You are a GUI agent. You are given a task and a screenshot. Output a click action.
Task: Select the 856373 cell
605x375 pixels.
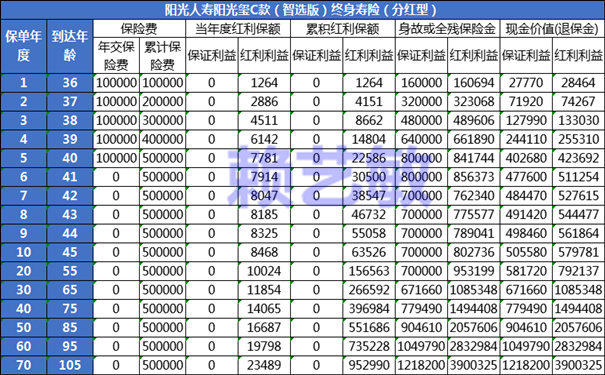click(474, 177)
